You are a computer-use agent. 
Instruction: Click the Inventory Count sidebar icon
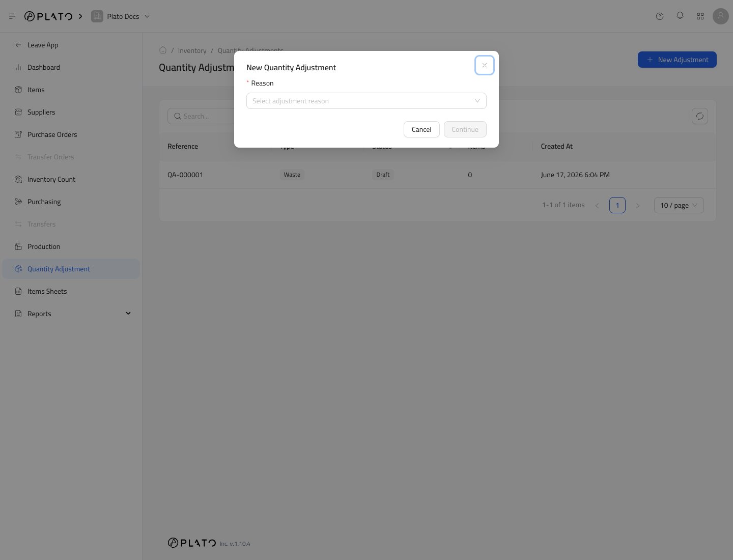pos(18,179)
